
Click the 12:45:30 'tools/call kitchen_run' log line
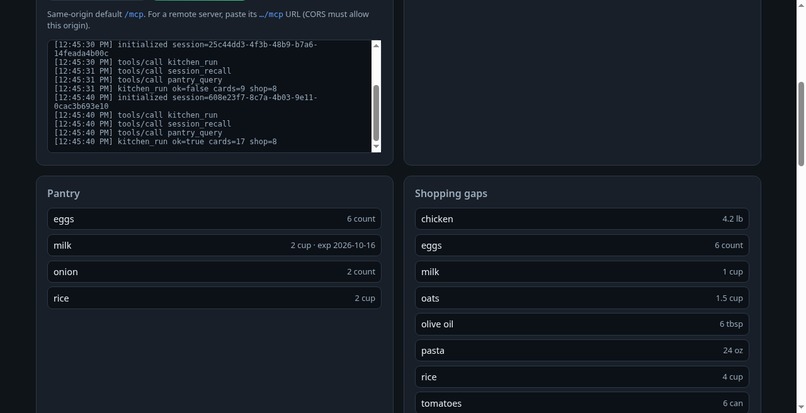point(136,62)
